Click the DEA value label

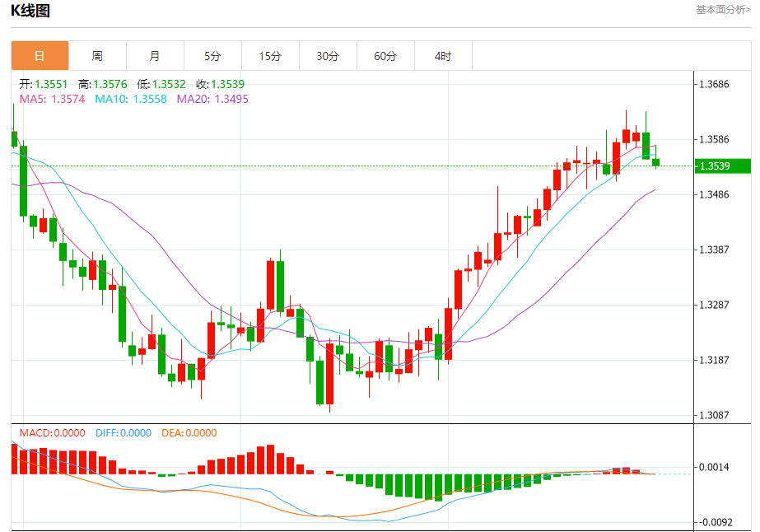(x=189, y=432)
